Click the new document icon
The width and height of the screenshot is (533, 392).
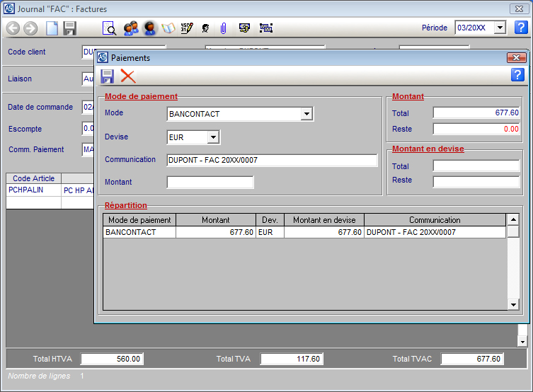52,28
